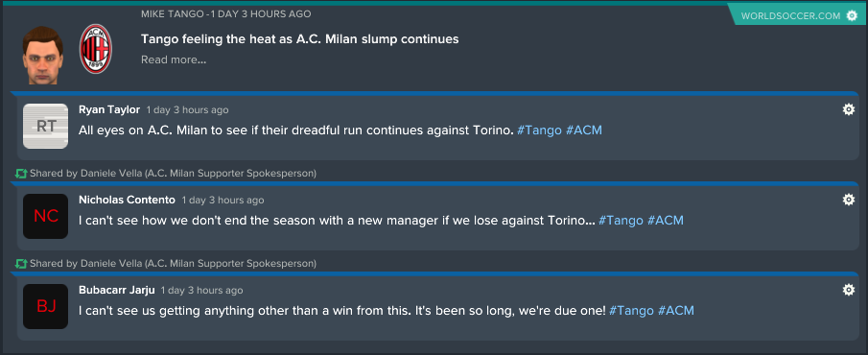Open settings gear on Nicholas Contento's post

pyautogui.click(x=848, y=200)
